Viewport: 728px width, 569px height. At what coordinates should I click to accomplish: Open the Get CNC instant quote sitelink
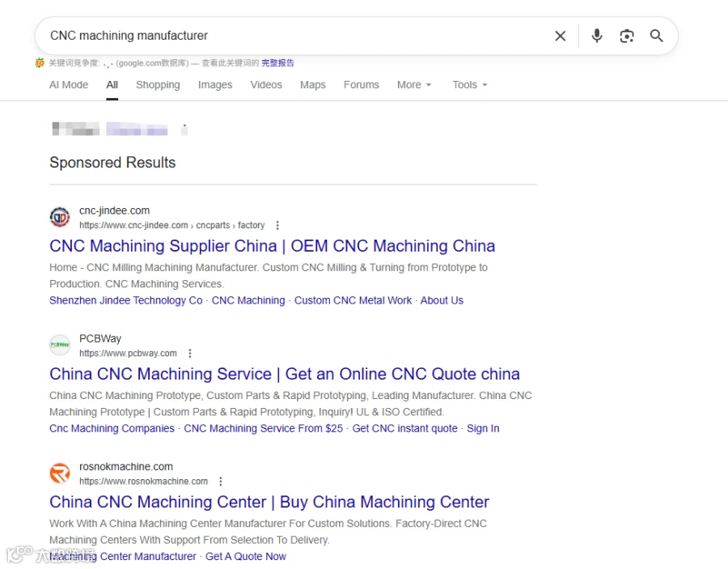tap(405, 428)
